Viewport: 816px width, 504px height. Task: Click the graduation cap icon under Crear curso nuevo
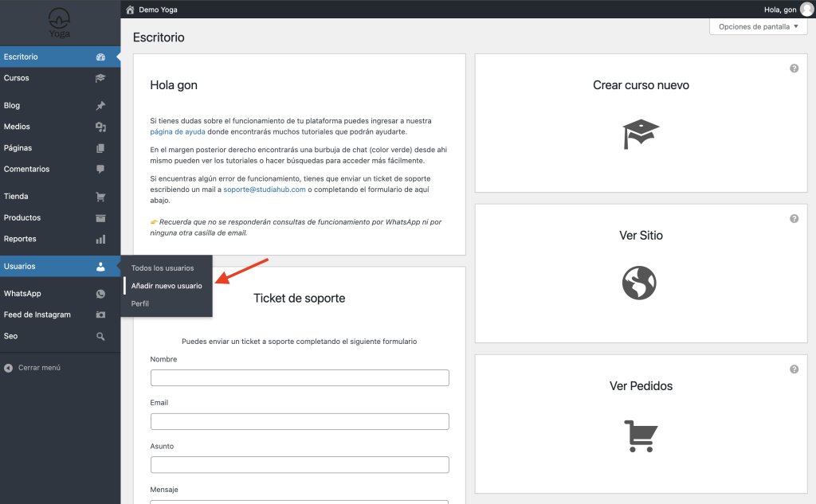(641, 134)
